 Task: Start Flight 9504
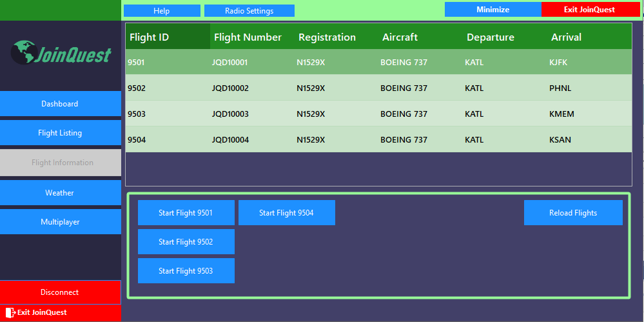point(287,212)
